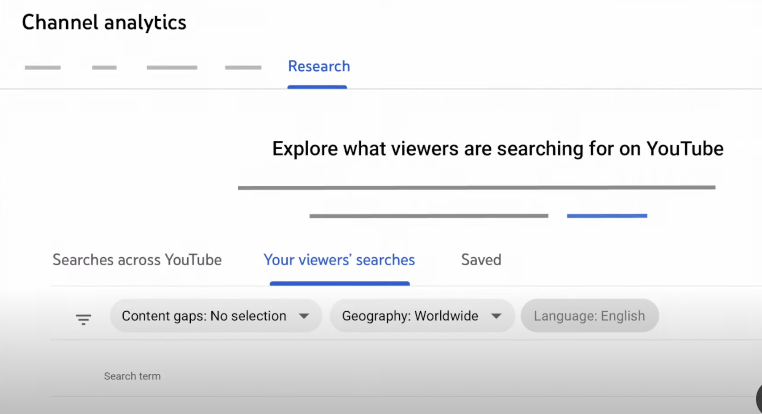The width and height of the screenshot is (762, 414).
Task: Switch to the Research tab
Action: pos(319,67)
